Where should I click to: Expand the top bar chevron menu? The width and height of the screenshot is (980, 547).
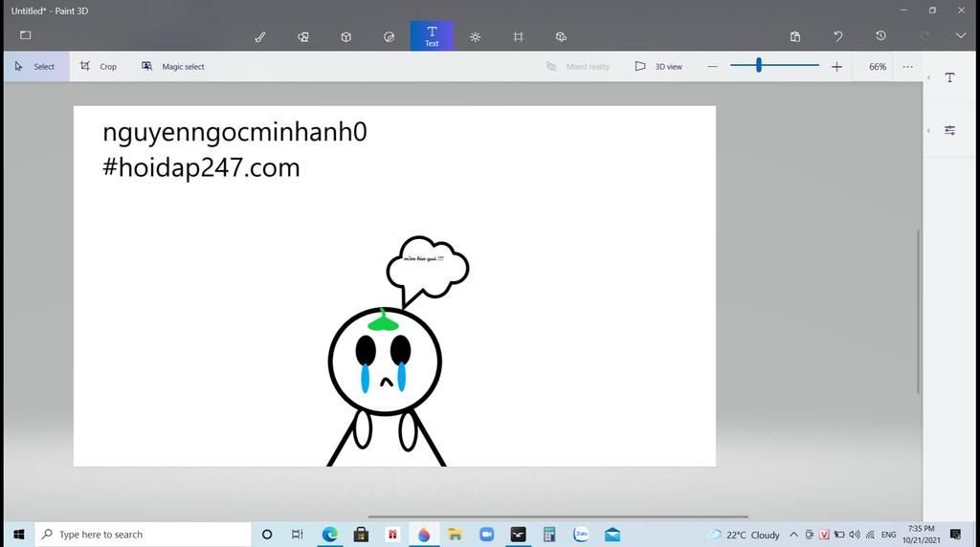click(x=961, y=35)
